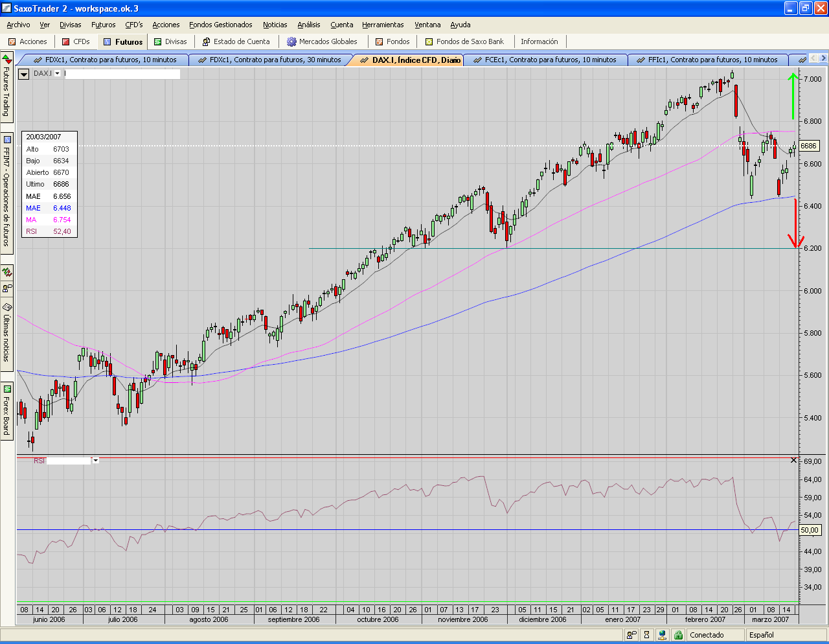
Task: Open the Ver menu
Action: (x=45, y=25)
